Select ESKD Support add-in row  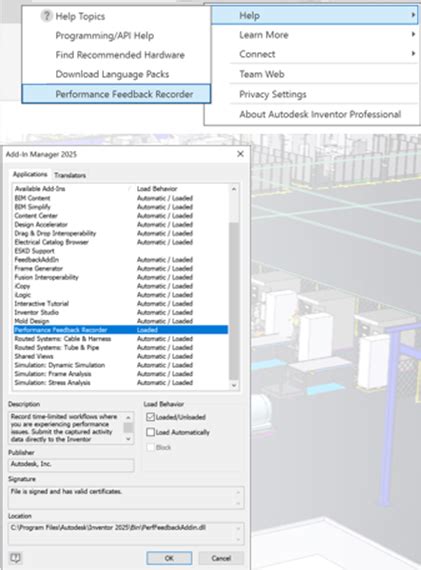pos(121,251)
